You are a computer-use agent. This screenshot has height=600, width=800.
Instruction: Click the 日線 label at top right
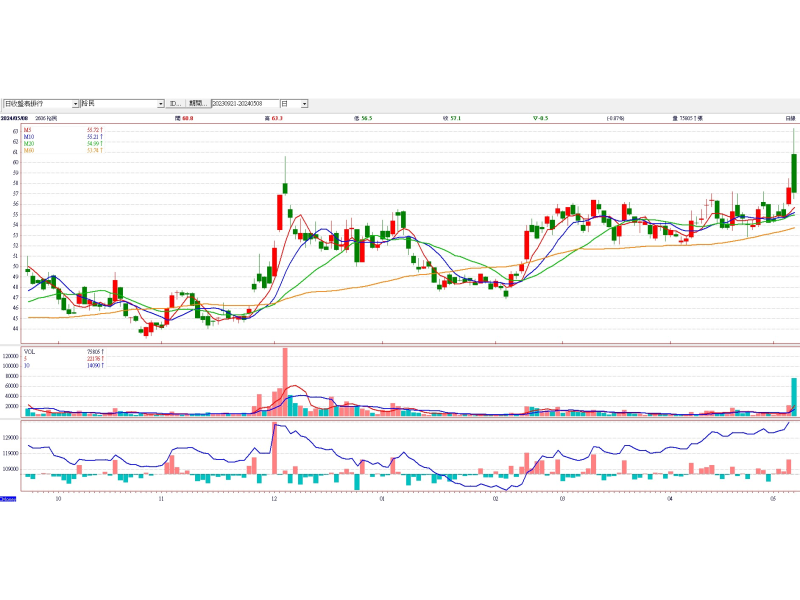[789, 118]
